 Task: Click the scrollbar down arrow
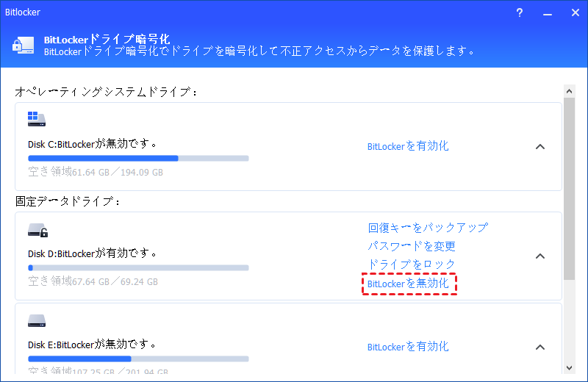coord(568,367)
